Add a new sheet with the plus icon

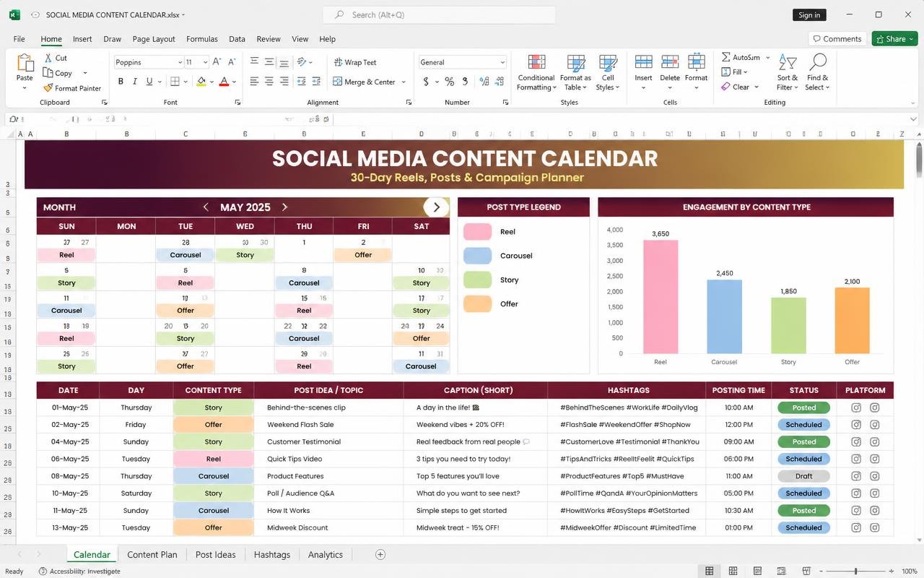pyautogui.click(x=380, y=554)
